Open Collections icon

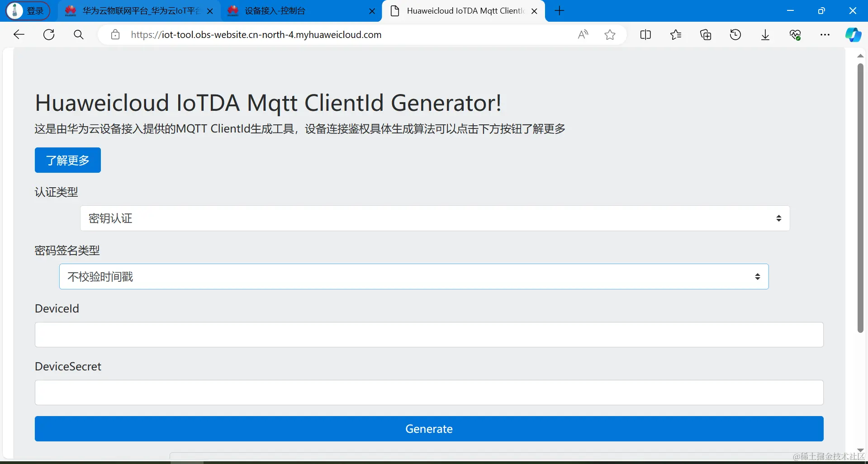coord(706,34)
